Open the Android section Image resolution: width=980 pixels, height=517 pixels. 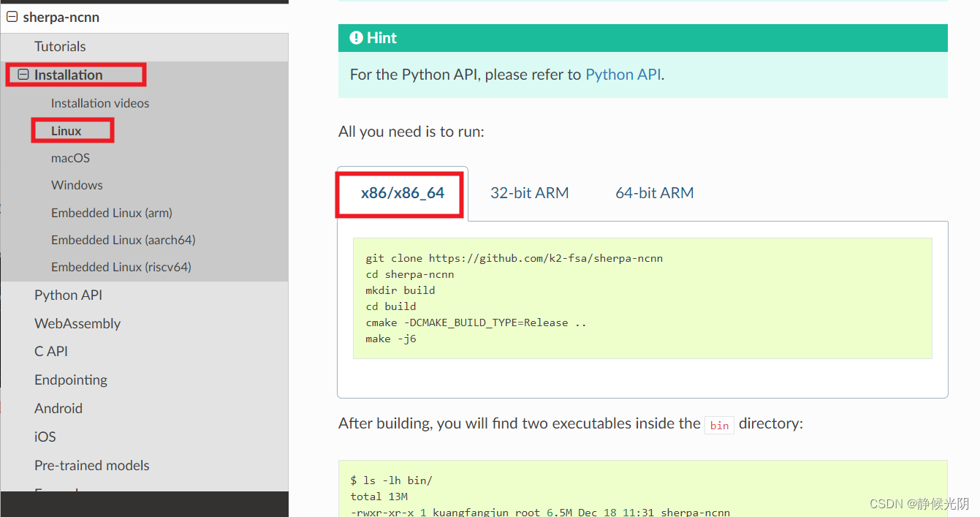coord(58,408)
